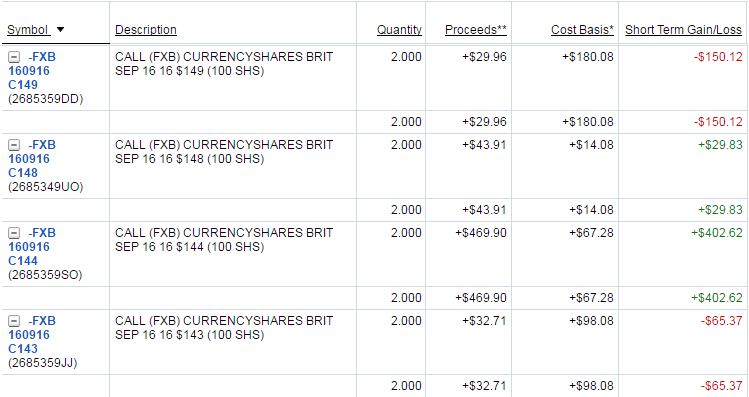
Task: Open the -FXB 160916 C149 symbol link
Action: (x=32, y=71)
